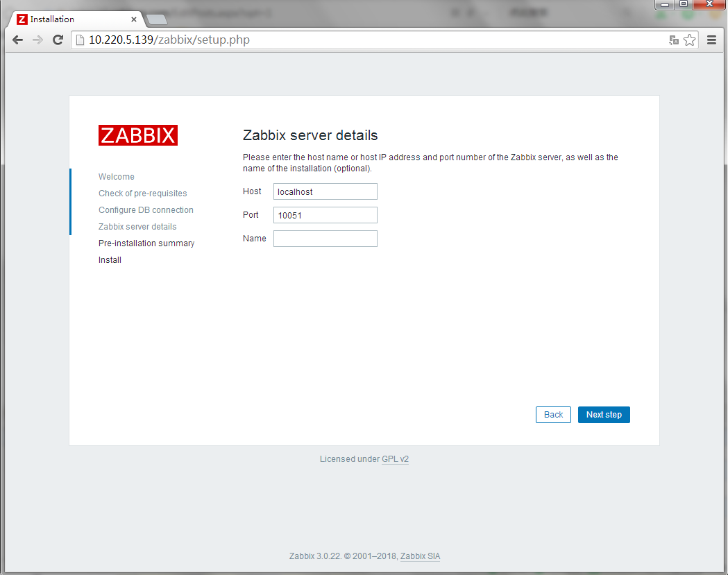Screen dimensions: 728x575
Task: Click the Next step button
Action: point(604,415)
